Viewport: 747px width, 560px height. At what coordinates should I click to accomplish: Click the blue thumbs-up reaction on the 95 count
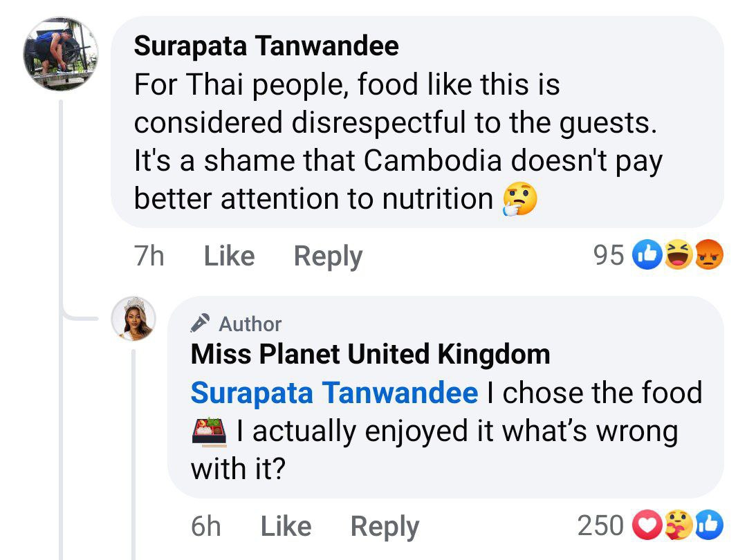648,256
